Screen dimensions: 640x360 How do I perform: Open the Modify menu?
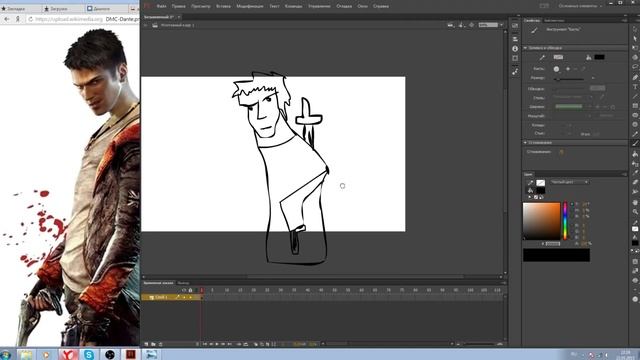click(x=250, y=6)
